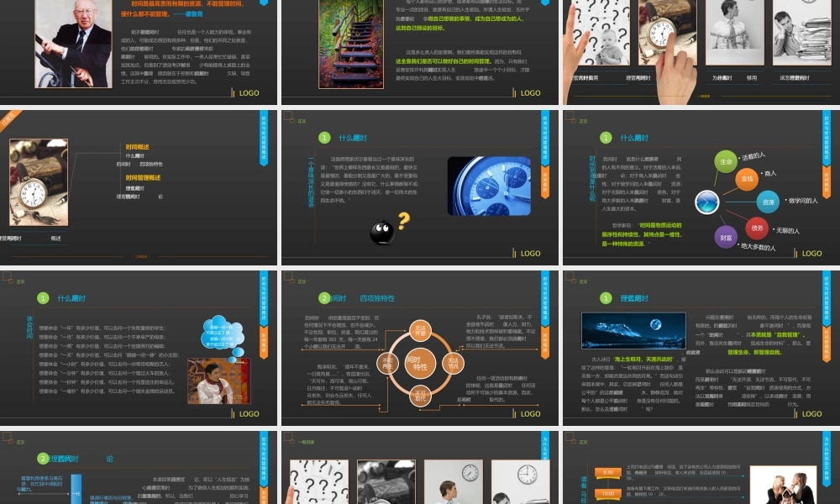This screenshot has height=504, width=840.
Task: Click LOGO on the elderly man slide
Action: [249, 92]
